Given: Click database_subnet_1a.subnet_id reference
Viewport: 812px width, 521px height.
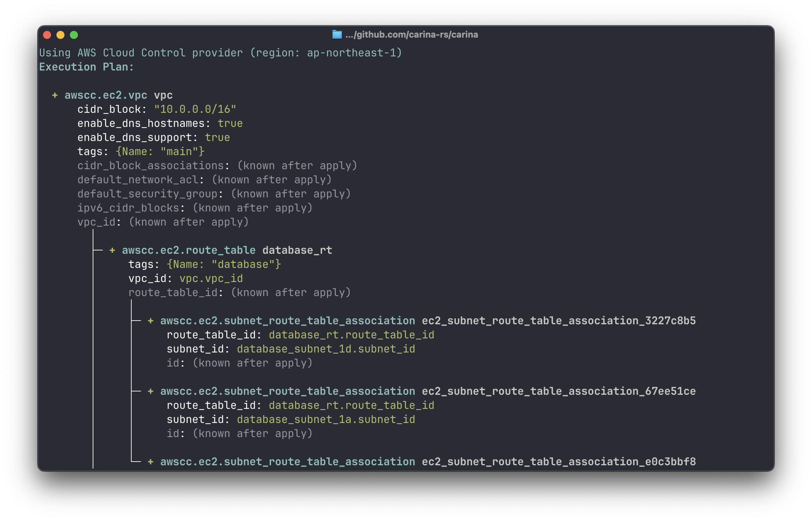Looking at the screenshot, I should coord(326,420).
